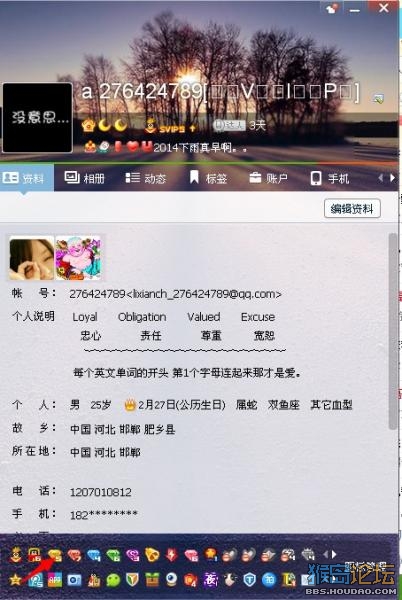The width and height of the screenshot is (402, 600).
Task: Click the yellow diamond icon in bottom bar
Action: pos(55,554)
